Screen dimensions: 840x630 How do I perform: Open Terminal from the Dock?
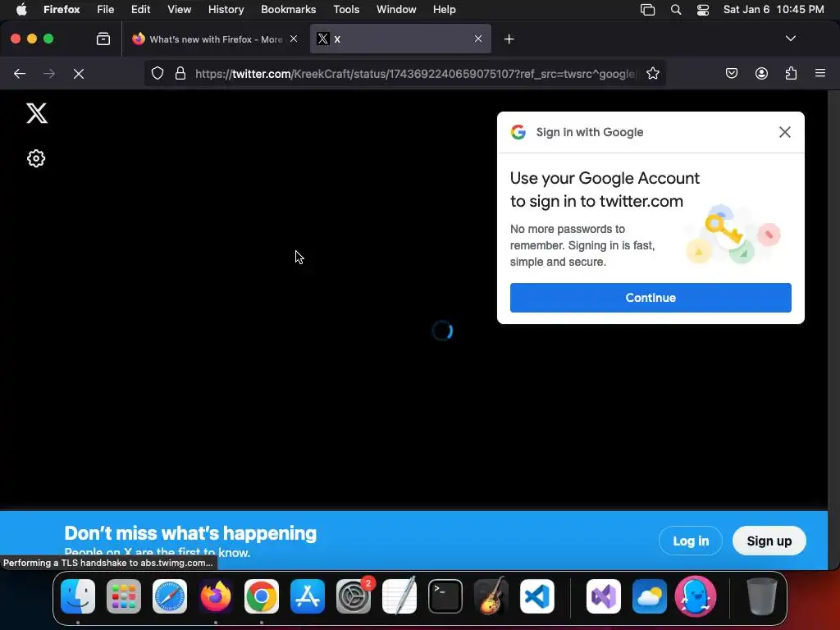[445, 596]
